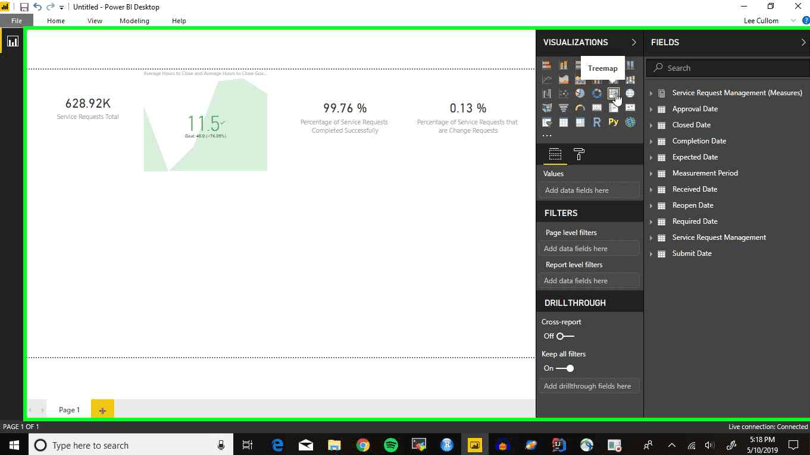Open the Home ribbon tab
Viewport: 810px width, 455px height.
[56, 21]
